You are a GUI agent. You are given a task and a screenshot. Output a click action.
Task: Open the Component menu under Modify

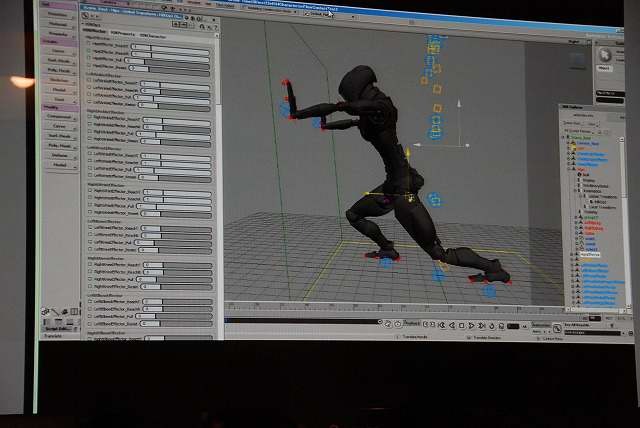tap(60, 116)
